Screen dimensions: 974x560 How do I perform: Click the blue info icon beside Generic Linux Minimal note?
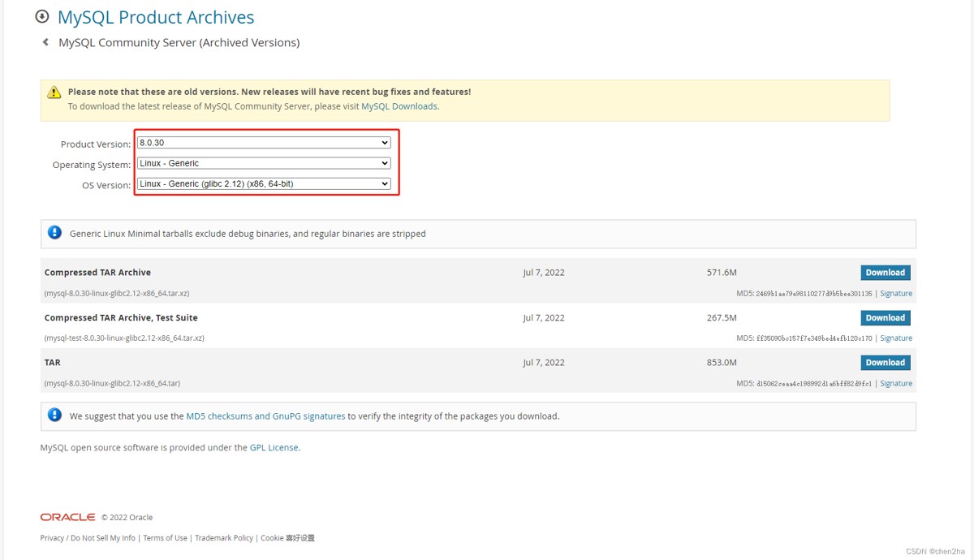(x=54, y=233)
